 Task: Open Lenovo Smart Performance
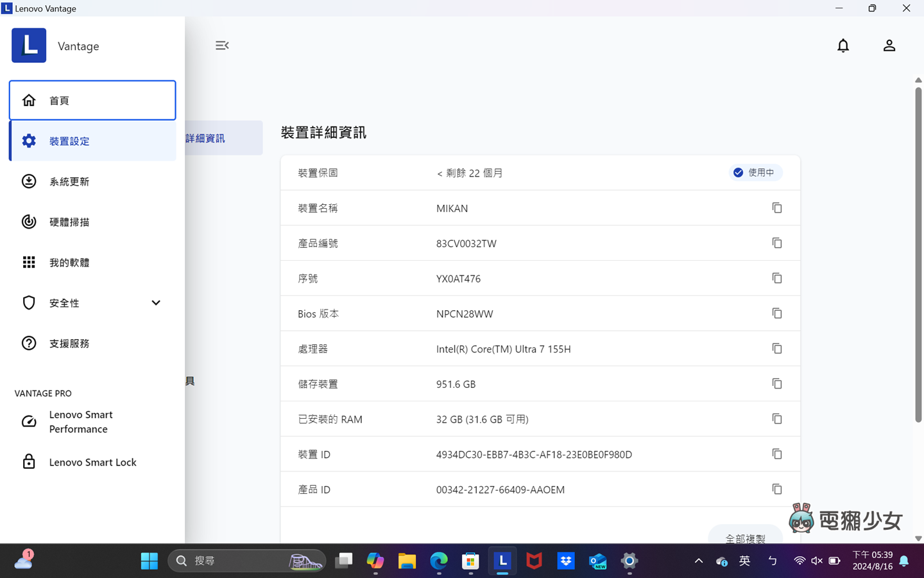[x=92, y=421]
